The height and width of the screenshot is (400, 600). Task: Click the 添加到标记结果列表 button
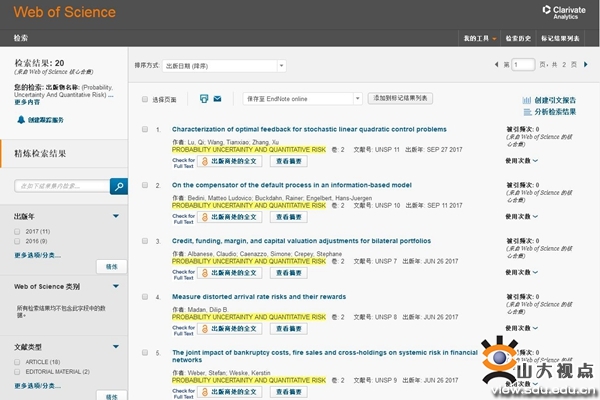tap(400, 99)
